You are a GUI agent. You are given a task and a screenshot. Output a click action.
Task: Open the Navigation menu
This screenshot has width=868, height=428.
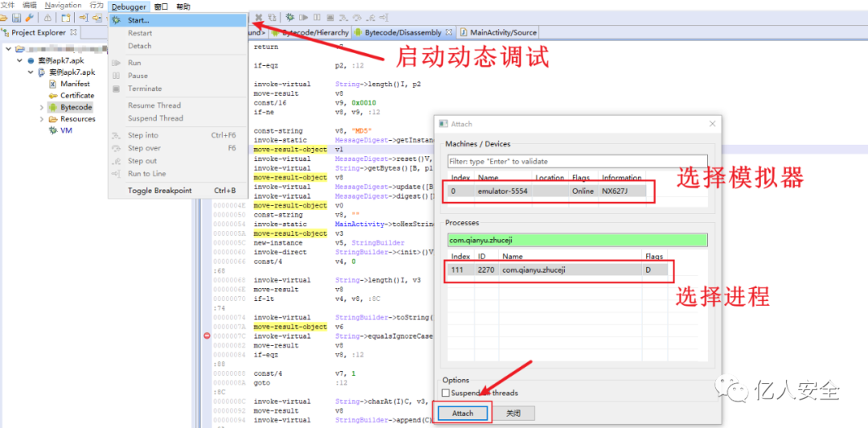[x=63, y=6]
